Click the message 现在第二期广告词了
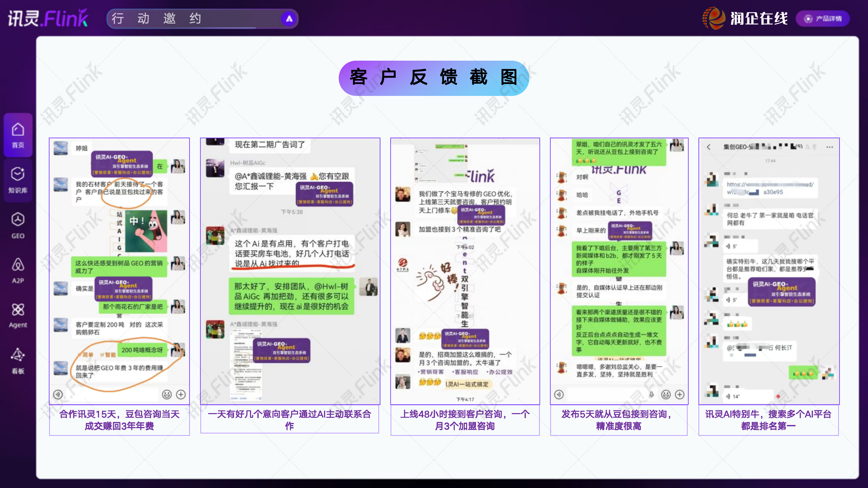Screen dimensions: 868x488 click(x=270, y=145)
